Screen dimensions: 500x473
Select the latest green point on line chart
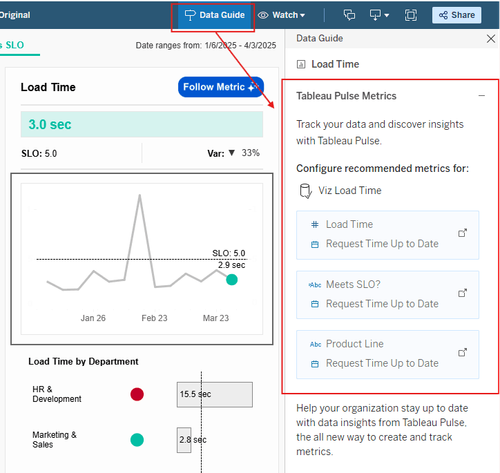tap(232, 280)
